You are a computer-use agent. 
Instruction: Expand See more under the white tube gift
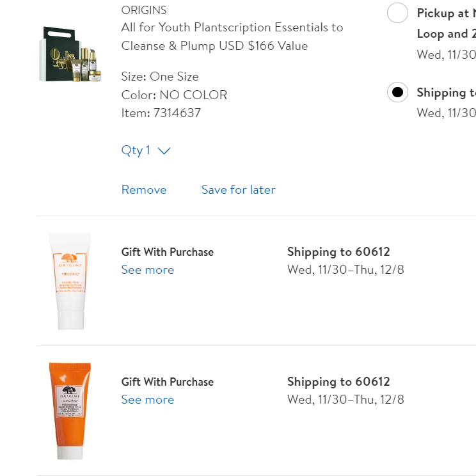[x=148, y=270]
